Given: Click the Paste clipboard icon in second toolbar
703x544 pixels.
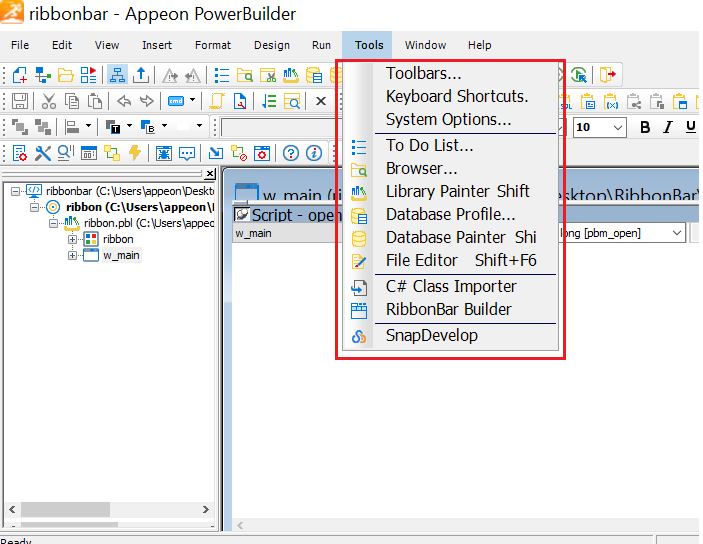Looking at the screenshot, I should coord(95,101).
